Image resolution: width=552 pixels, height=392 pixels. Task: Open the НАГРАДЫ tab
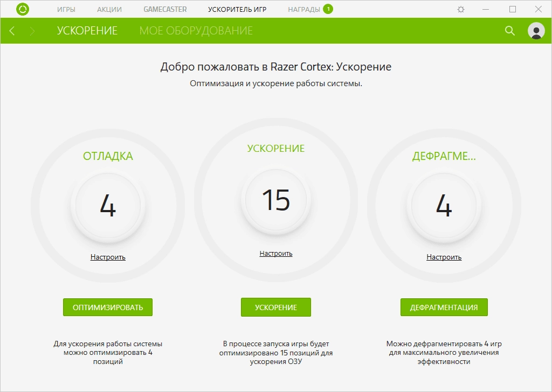click(304, 10)
